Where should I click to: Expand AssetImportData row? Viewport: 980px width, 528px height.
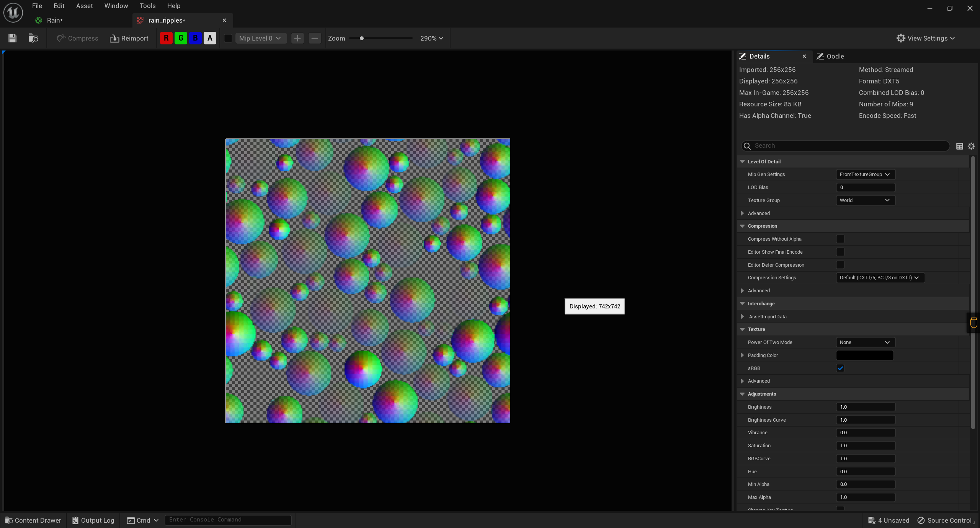pos(742,316)
